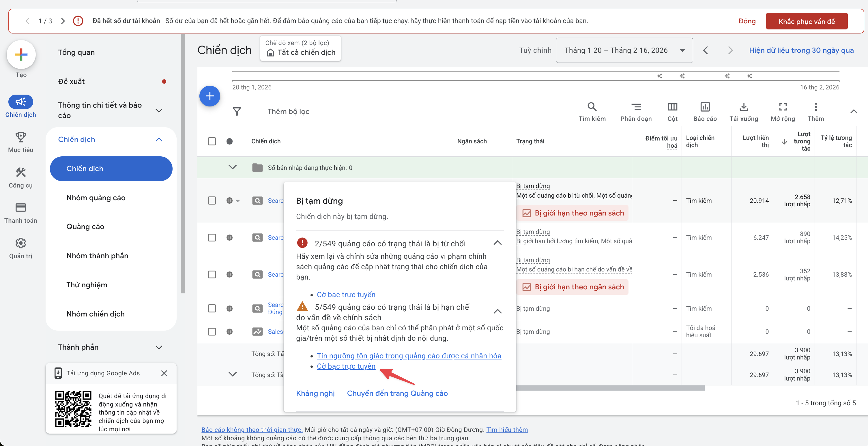Toggle the select-all campaigns header checkbox

tap(212, 141)
